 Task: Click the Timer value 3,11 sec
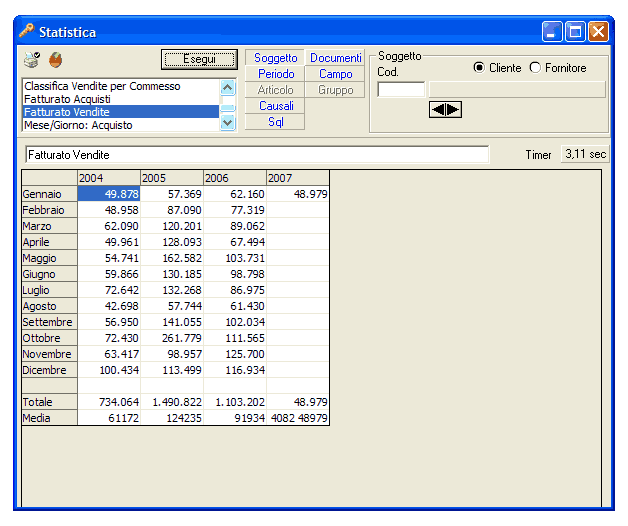[x=585, y=154]
